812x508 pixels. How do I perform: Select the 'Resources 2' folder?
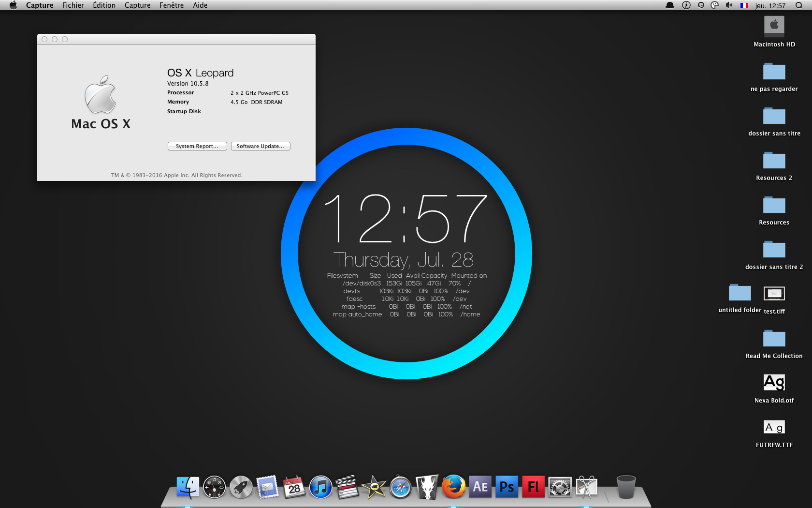(x=774, y=160)
